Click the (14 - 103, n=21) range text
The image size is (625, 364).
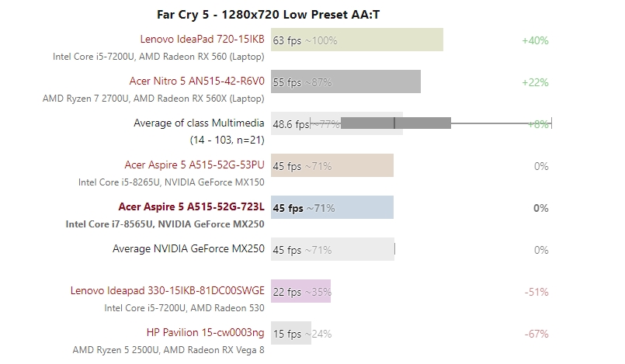[227, 140]
